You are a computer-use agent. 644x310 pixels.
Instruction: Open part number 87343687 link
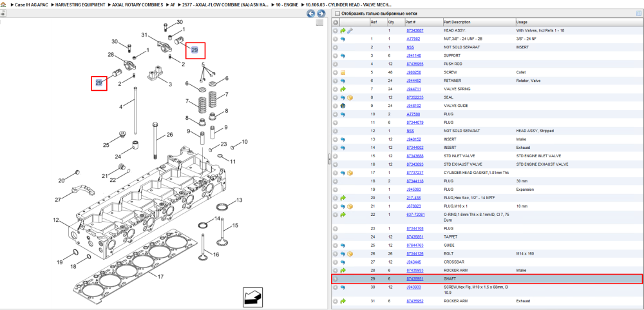pos(415,30)
